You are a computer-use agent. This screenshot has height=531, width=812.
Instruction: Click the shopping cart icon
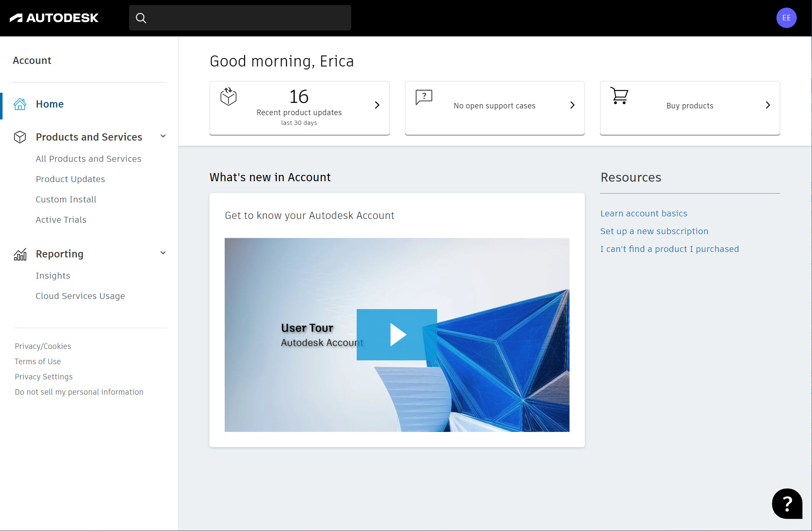click(619, 96)
